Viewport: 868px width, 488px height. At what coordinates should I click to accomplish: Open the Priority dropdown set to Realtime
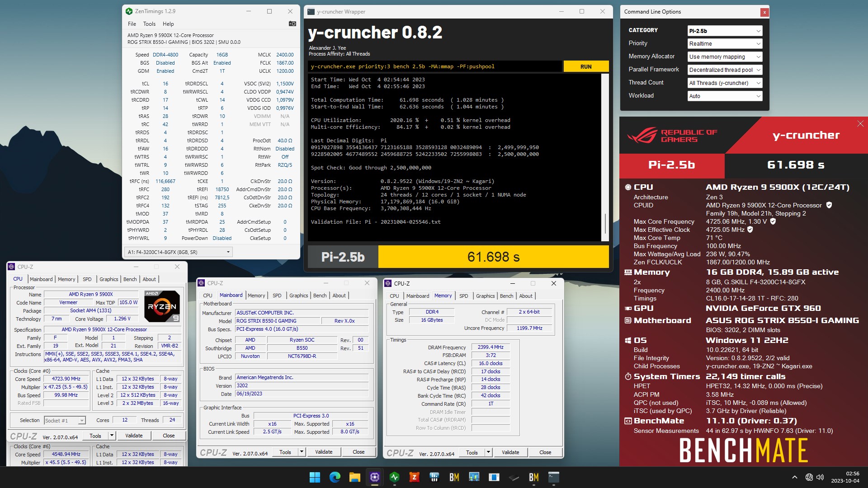click(x=725, y=44)
